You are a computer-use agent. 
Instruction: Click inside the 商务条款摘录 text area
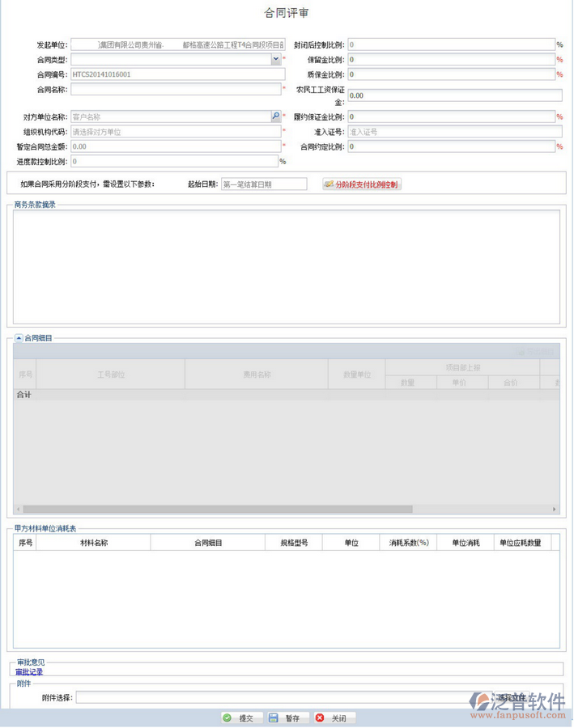pos(285,265)
